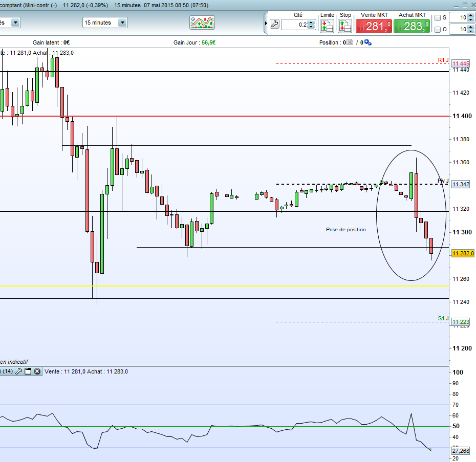This screenshot has height=462, width=476.
Task: Click the Prise de position chart annotation
Action: click(346, 230)
